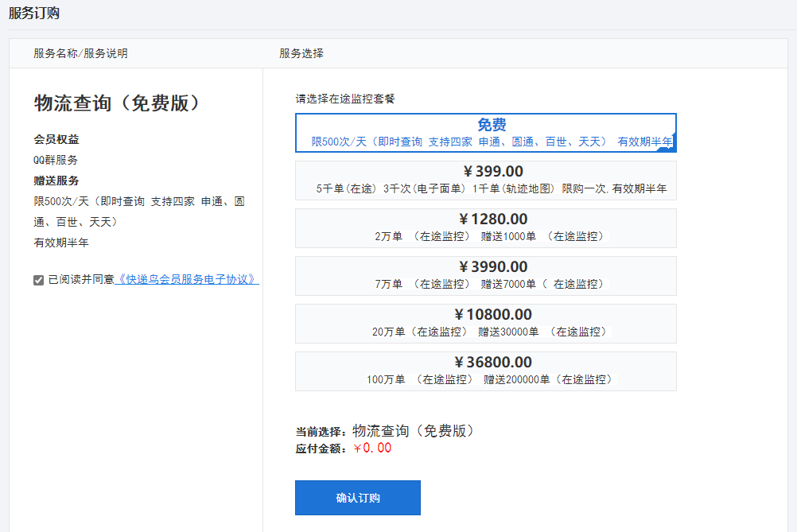The height and width of the screenshot is (532, 797).
Task: Click the selected checkmark corner on 免费 card
Action: [667, 146]
